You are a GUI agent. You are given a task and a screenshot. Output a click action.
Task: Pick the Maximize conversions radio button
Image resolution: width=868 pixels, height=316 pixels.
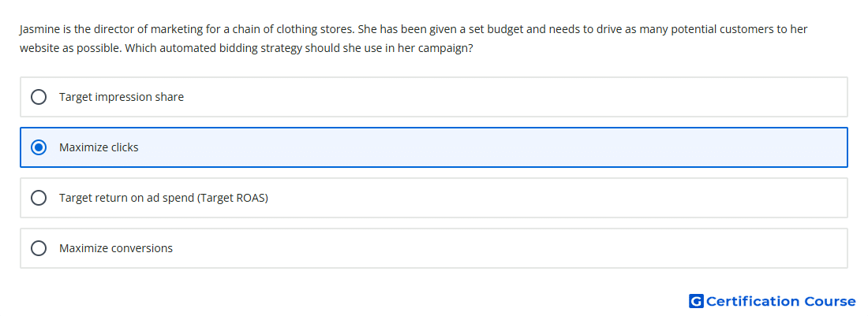tap(39, 248)
